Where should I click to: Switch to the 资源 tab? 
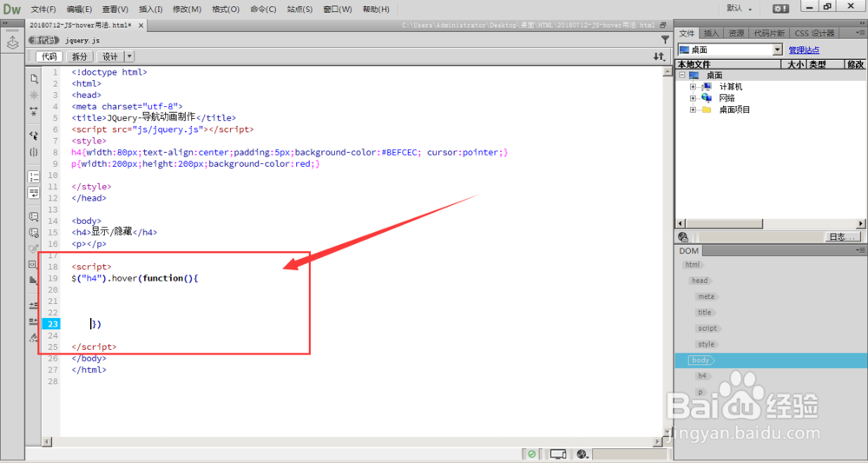coord(736,33)
